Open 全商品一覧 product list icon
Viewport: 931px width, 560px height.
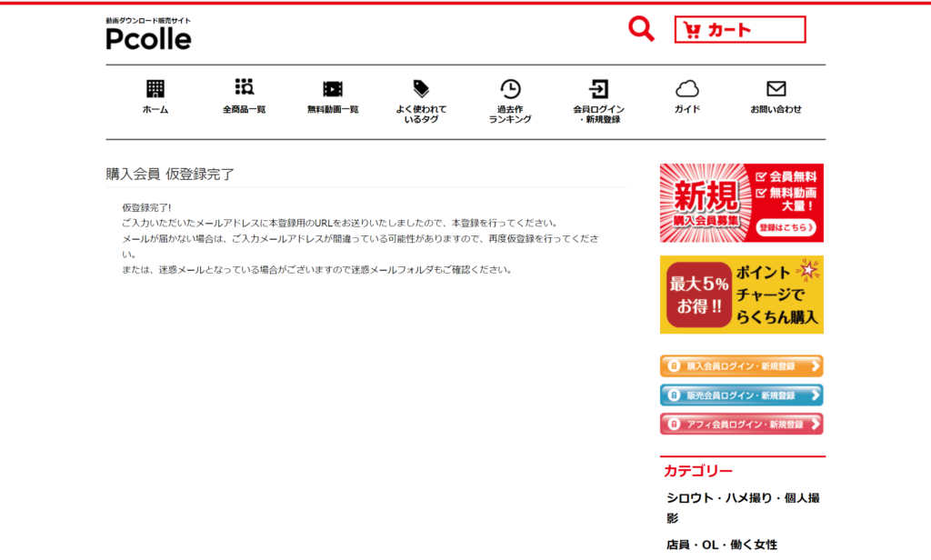pyautogui.click(x=244, y=88)
